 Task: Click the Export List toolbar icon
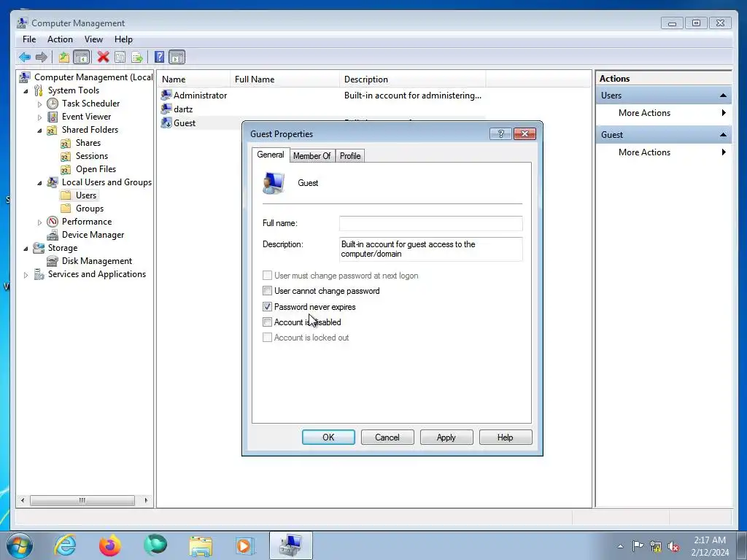pyautogui.click(x=137, y=58)
